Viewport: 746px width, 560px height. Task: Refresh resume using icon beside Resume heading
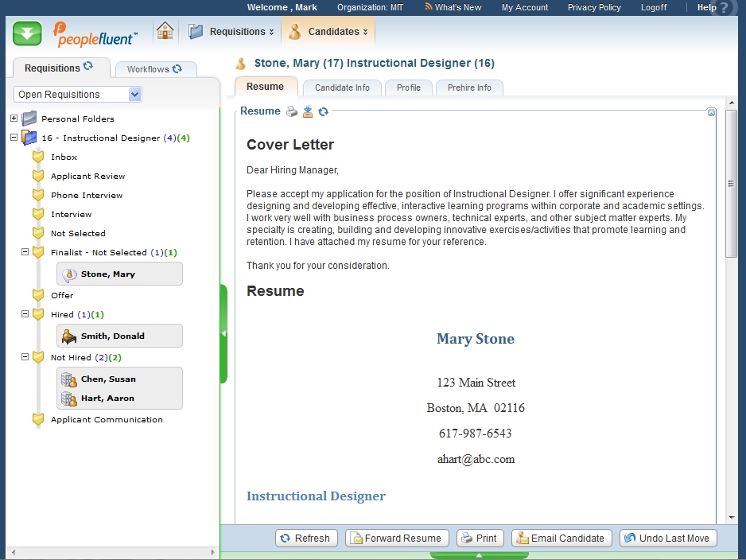pyautogui.click(x=323, y=111)
